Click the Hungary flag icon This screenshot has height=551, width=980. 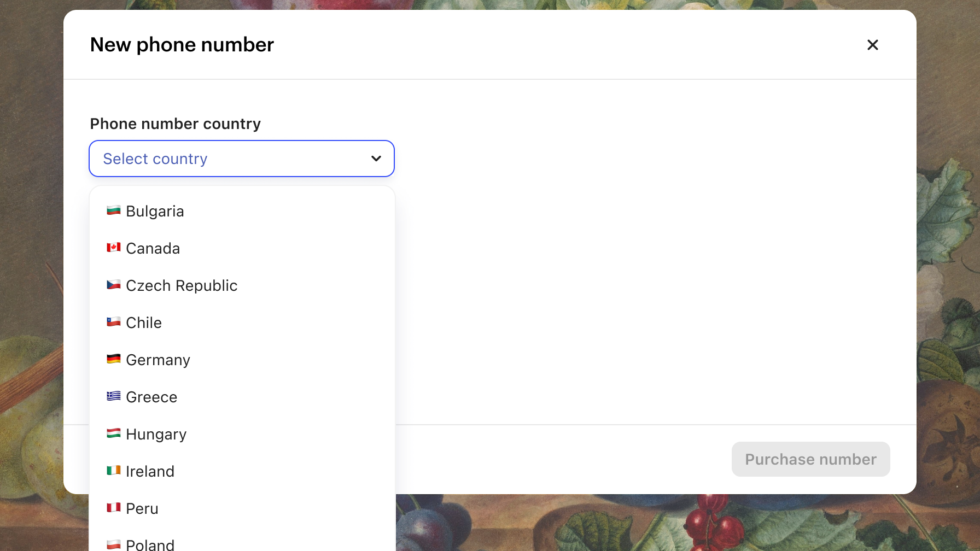pyautogui.click(x=113, y=433)
